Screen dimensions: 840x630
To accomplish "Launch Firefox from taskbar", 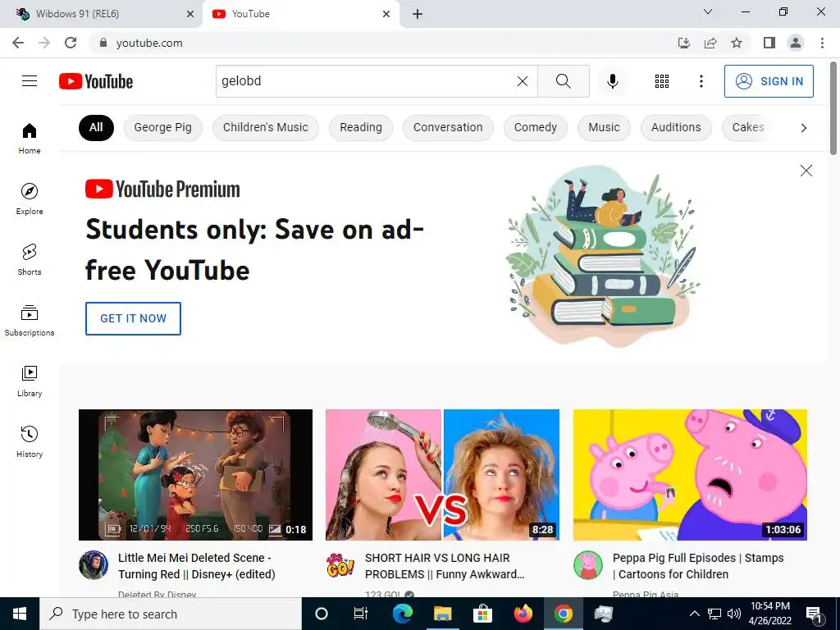I will [x=523, y=614].
